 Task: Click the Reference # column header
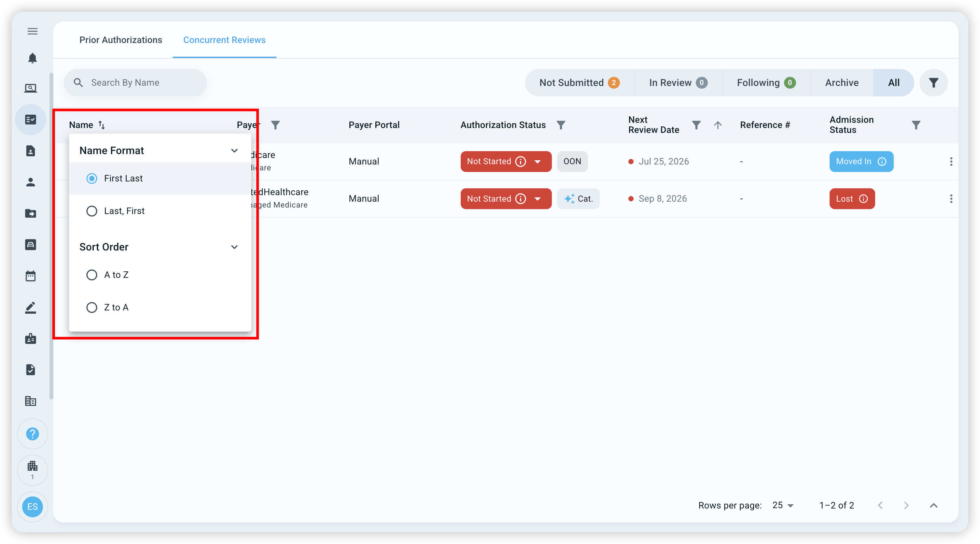pos(765,125)
